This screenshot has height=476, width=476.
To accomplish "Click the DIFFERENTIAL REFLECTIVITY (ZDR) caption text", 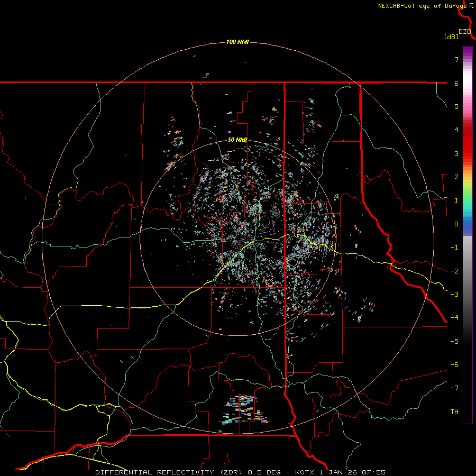I will point(169,472).
